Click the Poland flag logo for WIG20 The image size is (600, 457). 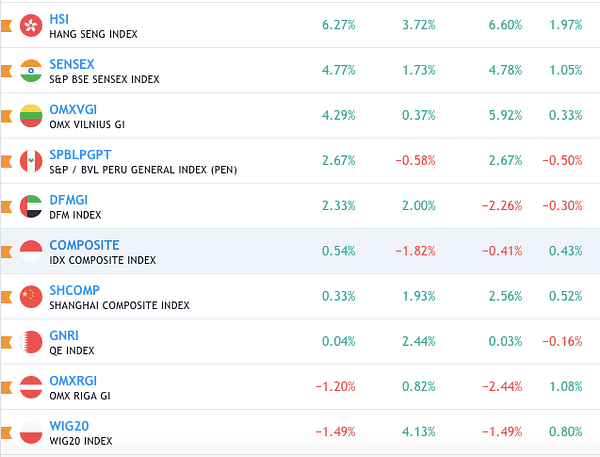31,432
